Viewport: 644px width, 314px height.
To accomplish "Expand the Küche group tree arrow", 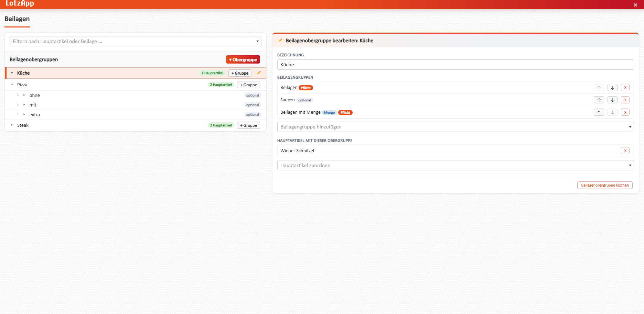I will (12, 73).
